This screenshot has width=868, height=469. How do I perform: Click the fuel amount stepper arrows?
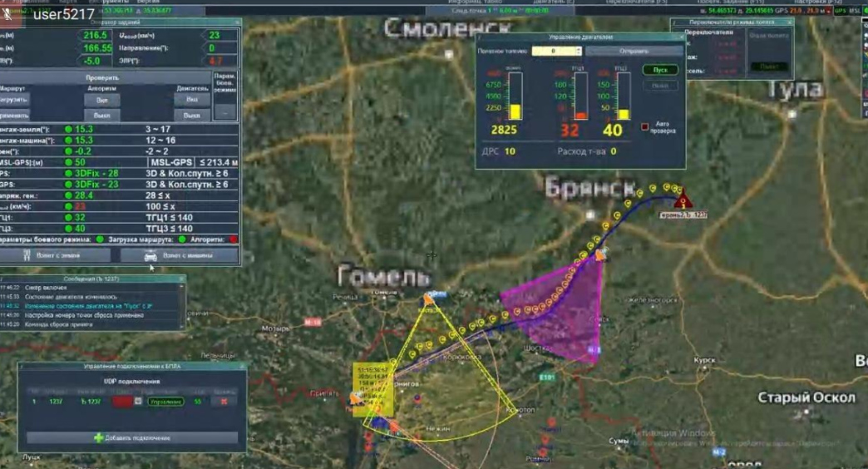click(x=577, y=52)
